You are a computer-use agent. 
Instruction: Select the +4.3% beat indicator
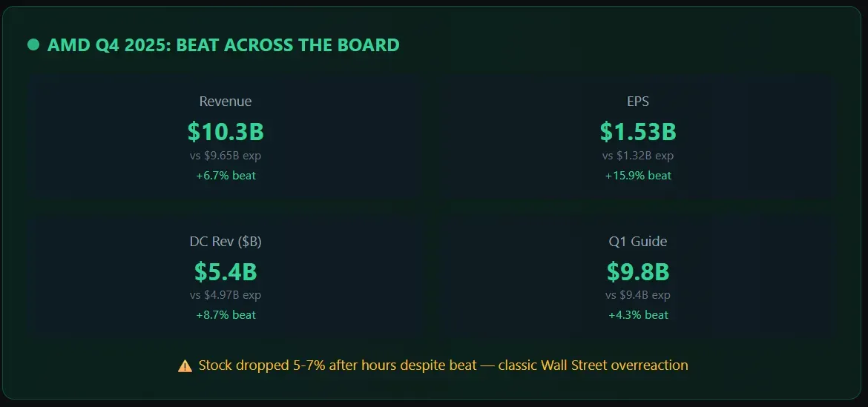tap(638, 315)
